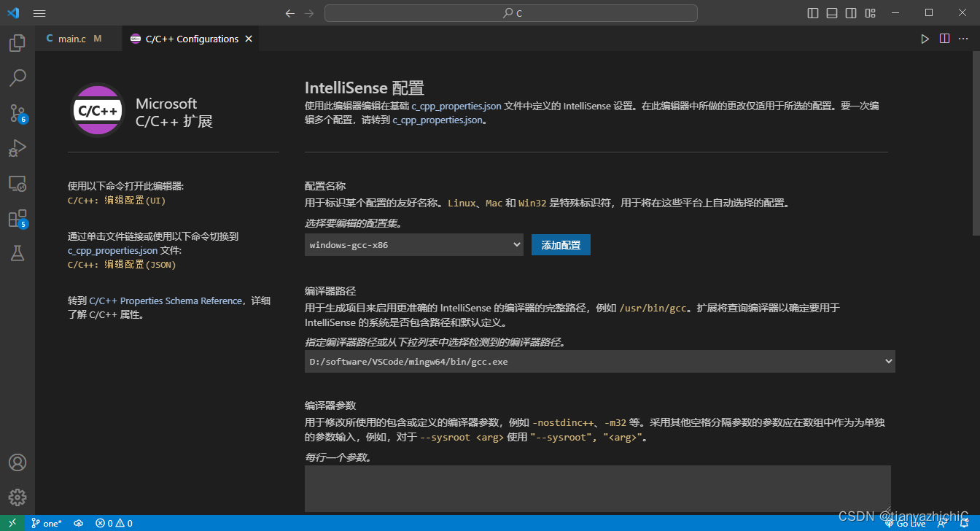
Task: Click the '每行一个参数。' hint text
Action: point(338,457)
